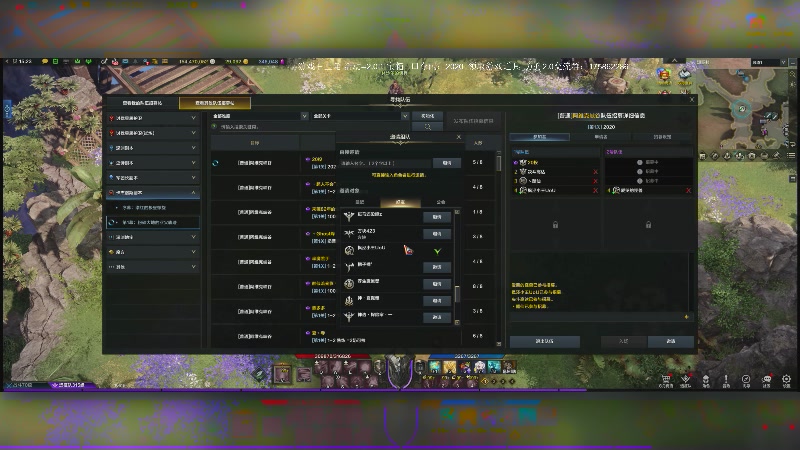The height and width of the screenshot is (450, 800).
Task: Open the first filter dropdown above the party list
Action: click(260, 116)
